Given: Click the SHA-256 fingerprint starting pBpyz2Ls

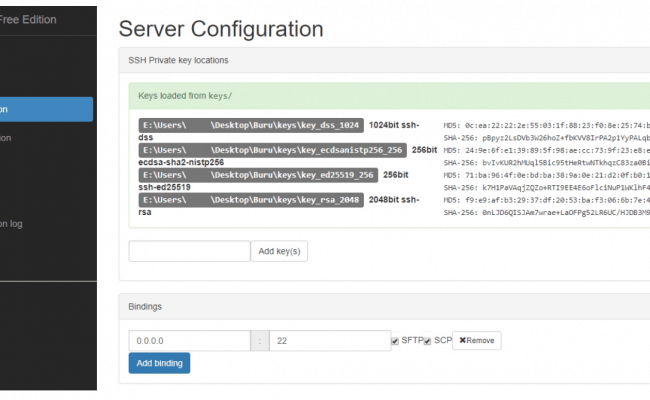Looking at the screenshot, I should click(547, 138).
